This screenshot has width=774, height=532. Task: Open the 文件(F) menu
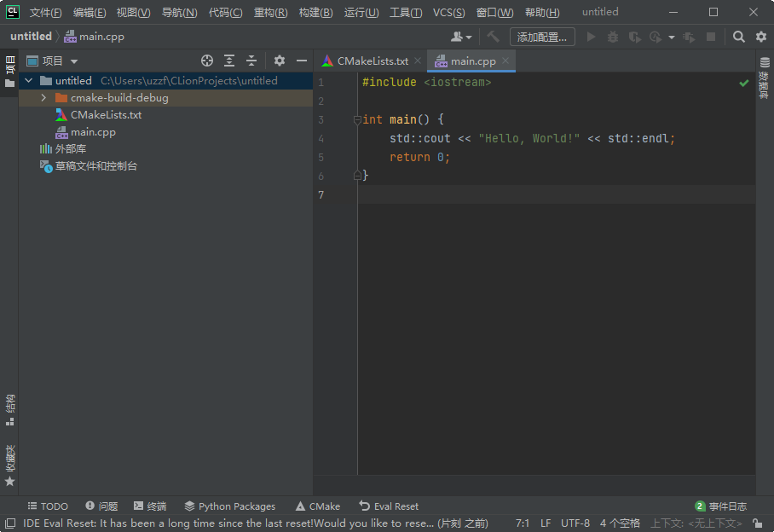pos(45,12)
